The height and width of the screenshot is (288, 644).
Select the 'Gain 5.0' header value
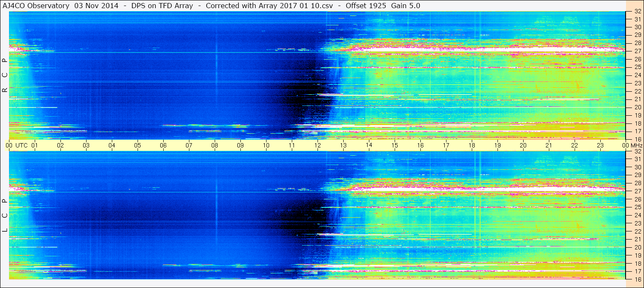pos(406,6)
